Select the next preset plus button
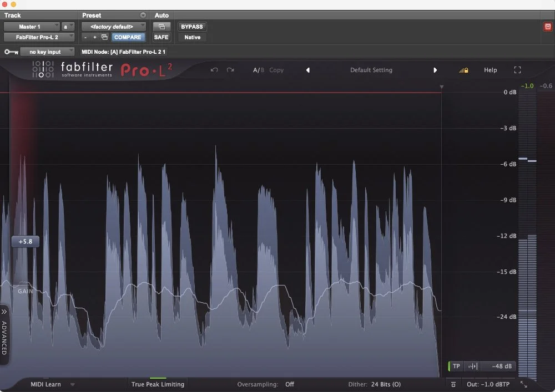This screenshot has width=555, height=392. pyautogui.click(x=95, y=37)
